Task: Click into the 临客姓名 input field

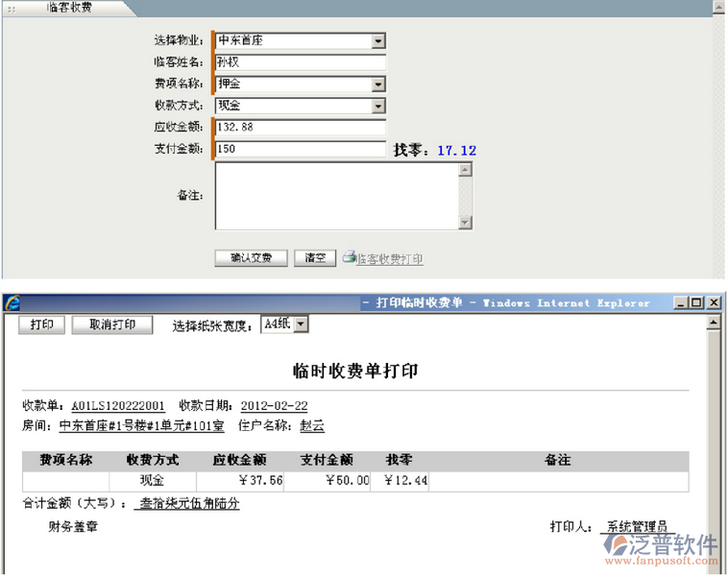Action: [x=299, y=62]
